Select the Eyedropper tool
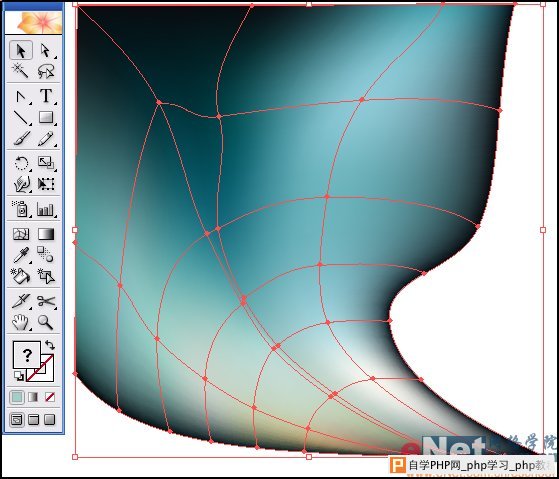The width and height of the screenshot is (559, 479). (21, 254)
